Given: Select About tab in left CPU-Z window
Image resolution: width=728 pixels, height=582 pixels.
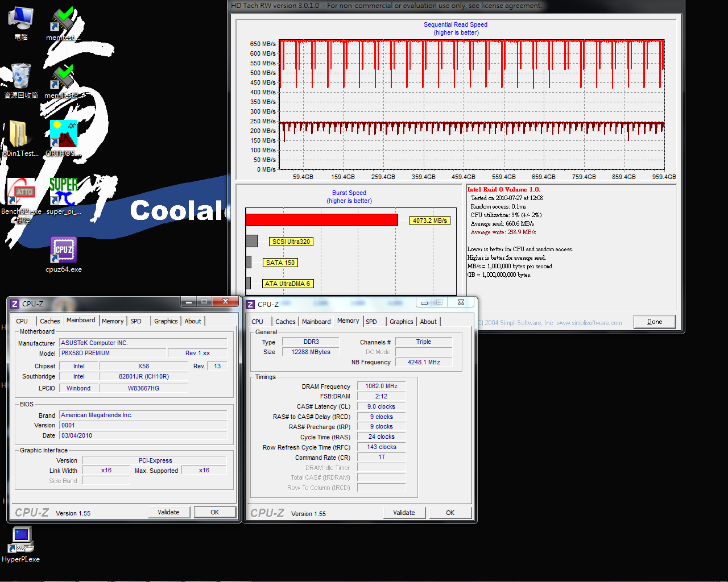Looking at the screenshot, I should pos(193,321).
